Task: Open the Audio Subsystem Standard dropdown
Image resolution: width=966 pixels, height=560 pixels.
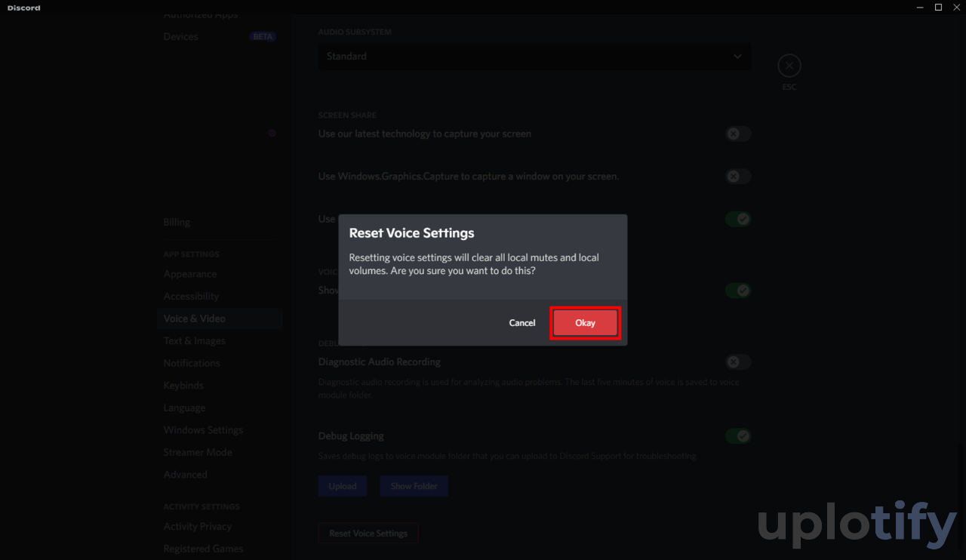Action: tap(534, 57)
